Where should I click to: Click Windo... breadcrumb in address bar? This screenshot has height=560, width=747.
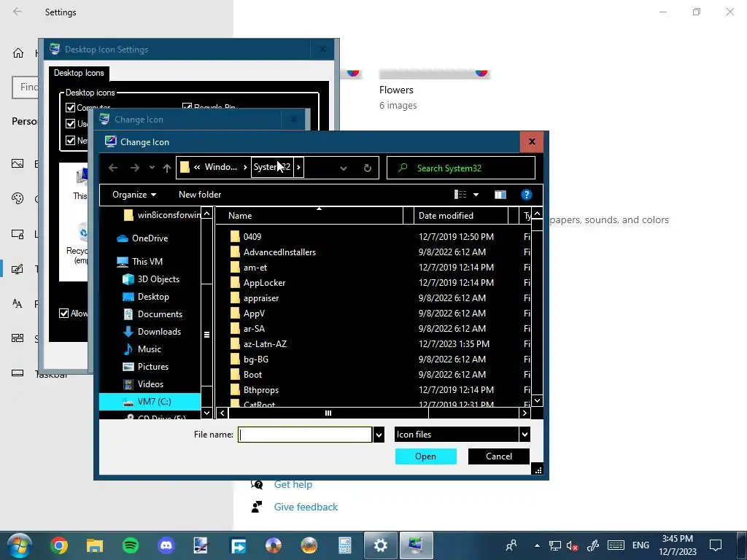220,167
